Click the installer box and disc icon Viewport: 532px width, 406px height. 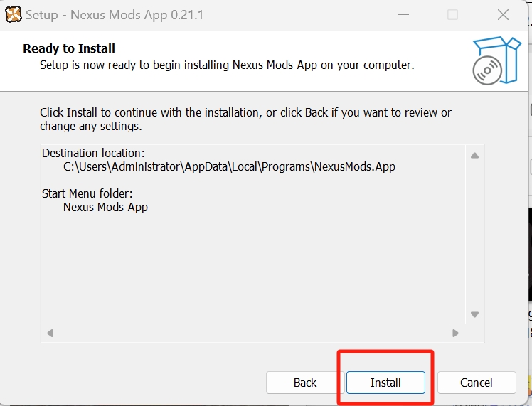click(496, 60)
